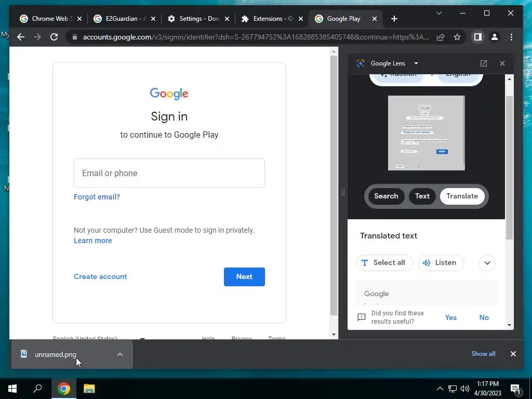Click the Chrome taskbar icon
Screen dimensions: 532x399
[63, 389]
